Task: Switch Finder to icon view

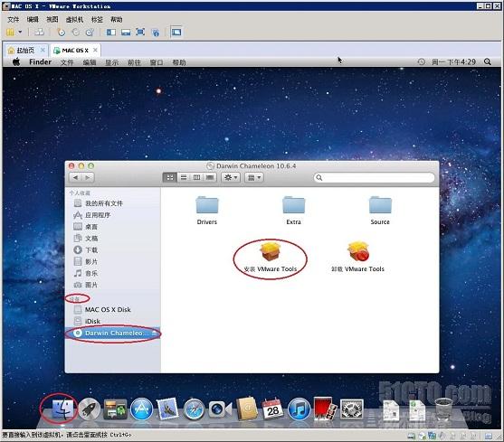Action: [x=170, y=177]
